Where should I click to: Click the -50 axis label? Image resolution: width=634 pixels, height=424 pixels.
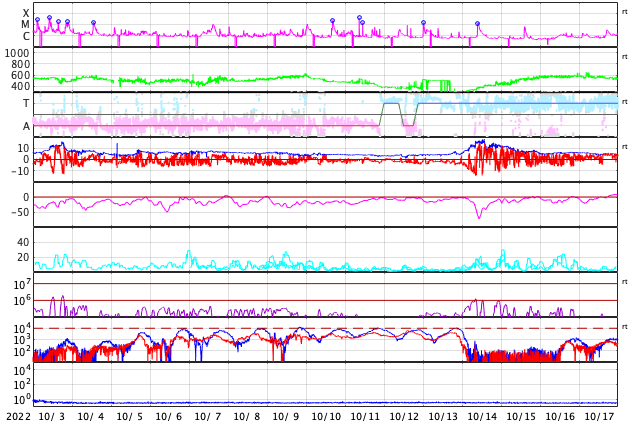(21, 212)
